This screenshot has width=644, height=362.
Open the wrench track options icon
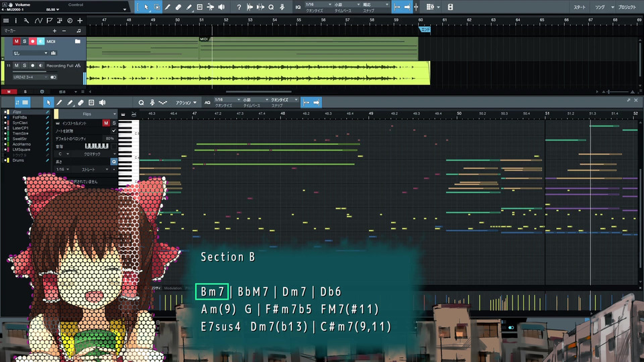click(26, 20)
